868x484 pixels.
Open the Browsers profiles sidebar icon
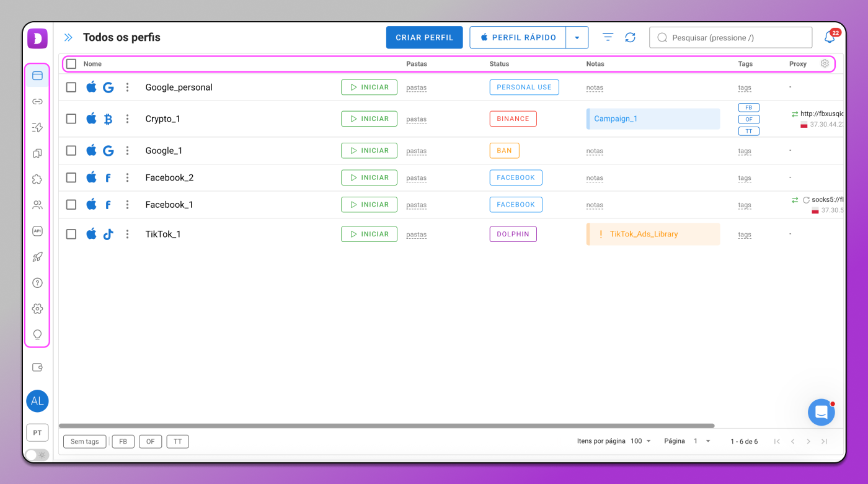(37, 76)
